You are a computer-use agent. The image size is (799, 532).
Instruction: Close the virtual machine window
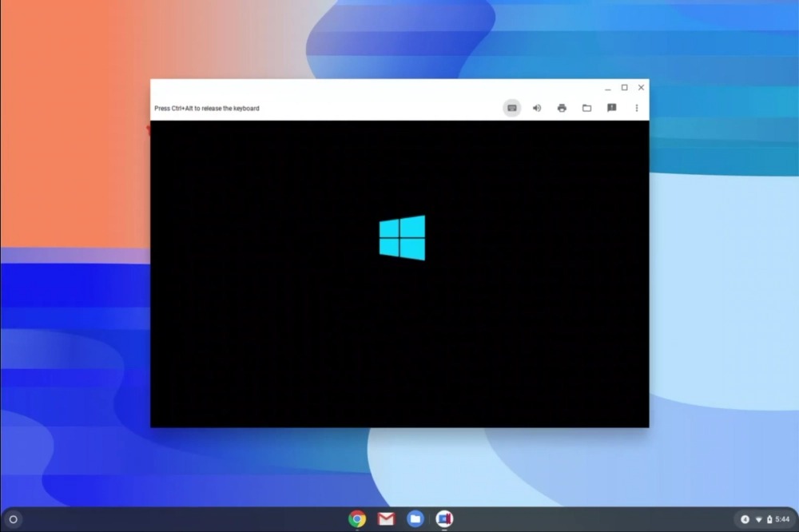coord(641,88)
